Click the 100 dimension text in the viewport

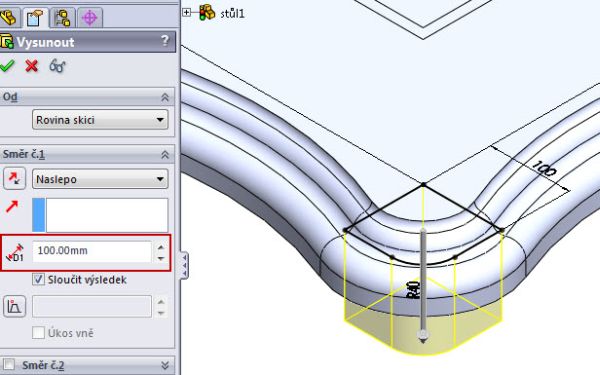[544, 168]
